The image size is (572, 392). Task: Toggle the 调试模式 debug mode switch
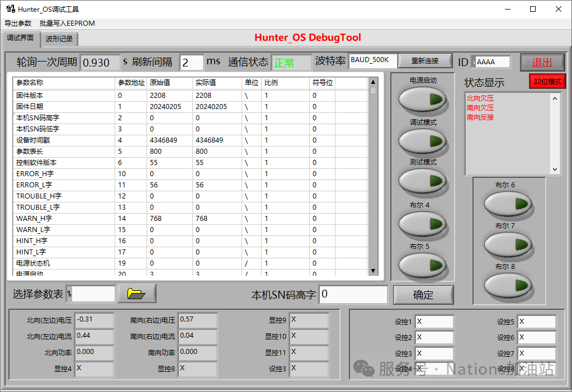(x=423, y=141)
